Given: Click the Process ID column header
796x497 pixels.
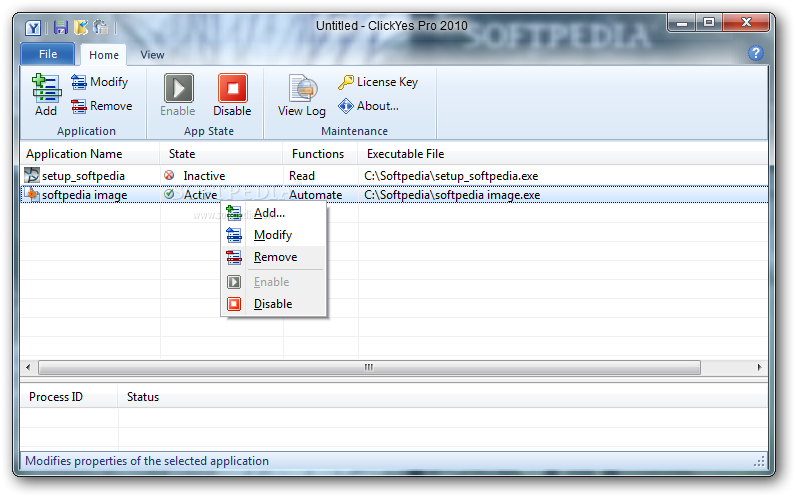Looking at the screenshot, I should tap(69, 397).
